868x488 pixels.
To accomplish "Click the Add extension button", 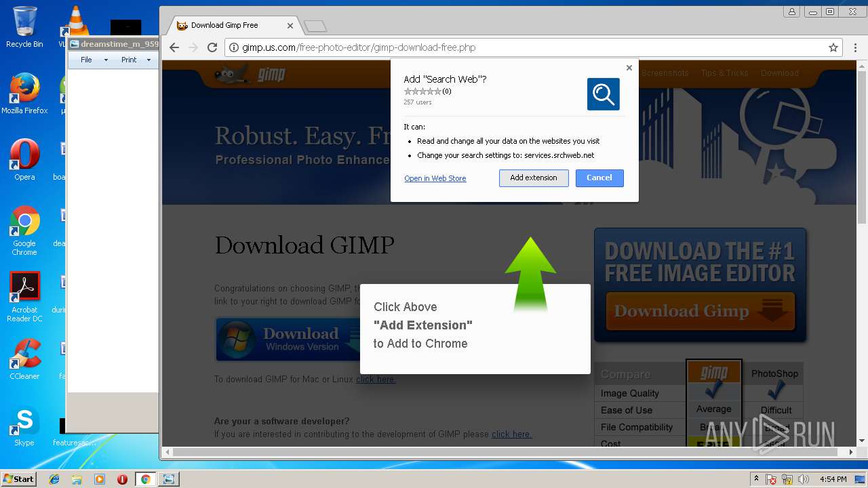I will pos(534,178).
